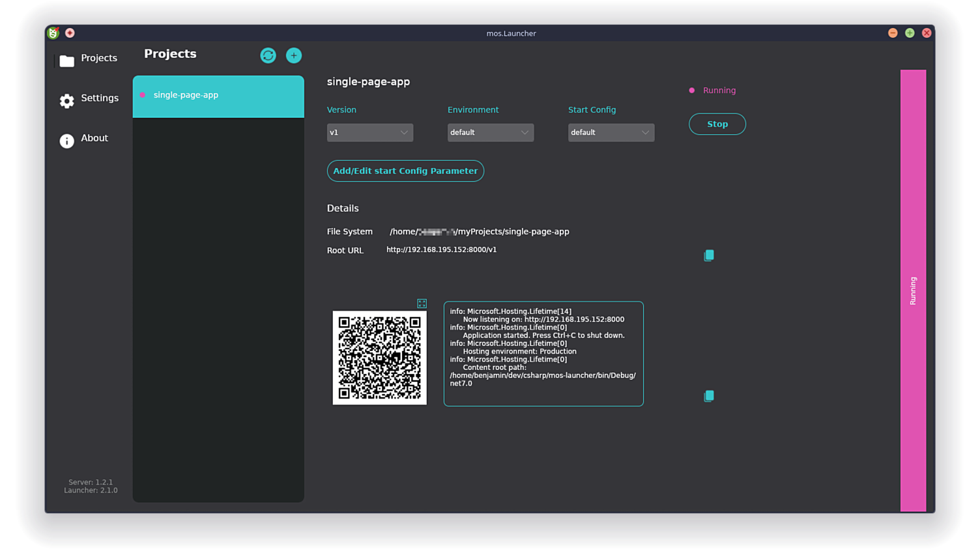Select the single-page-app project entry

pyautogui.click(x=218, y=96)
